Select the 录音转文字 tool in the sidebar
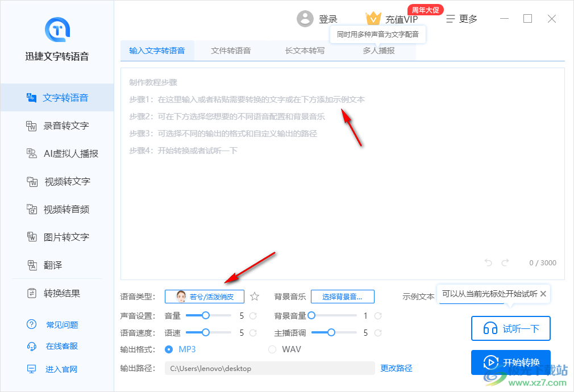 coord(57,126)
